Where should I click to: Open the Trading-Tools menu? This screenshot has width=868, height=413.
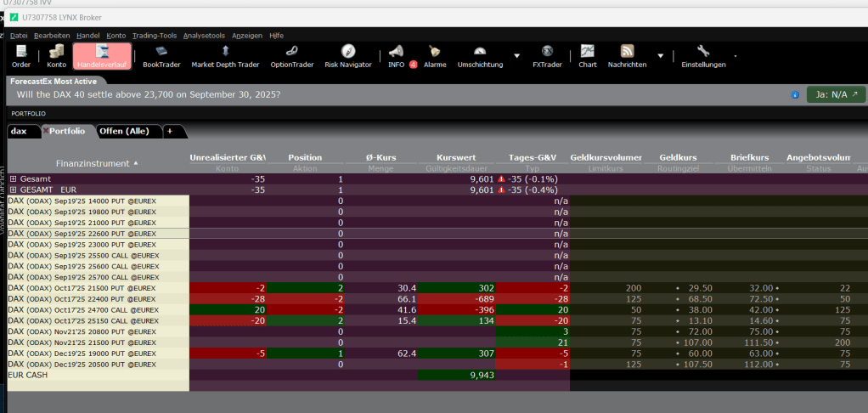click(155, 36)
